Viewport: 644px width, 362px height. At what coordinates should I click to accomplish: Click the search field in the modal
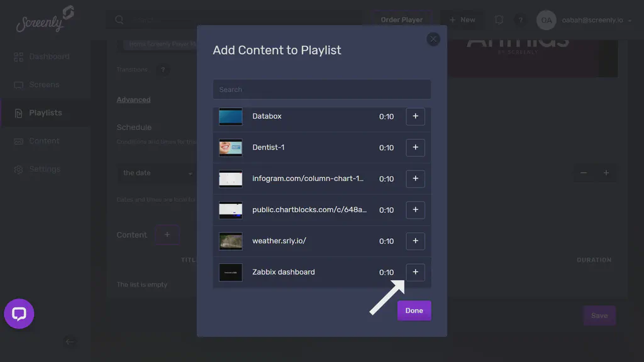click(x=321, y=89)
